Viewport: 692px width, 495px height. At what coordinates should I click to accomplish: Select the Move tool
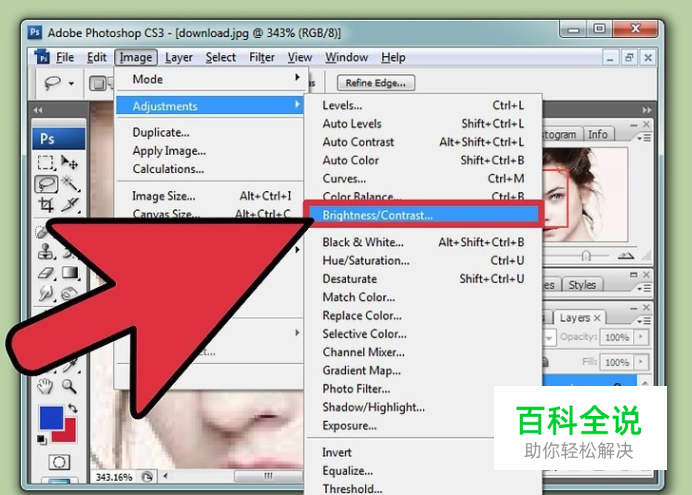69,163
